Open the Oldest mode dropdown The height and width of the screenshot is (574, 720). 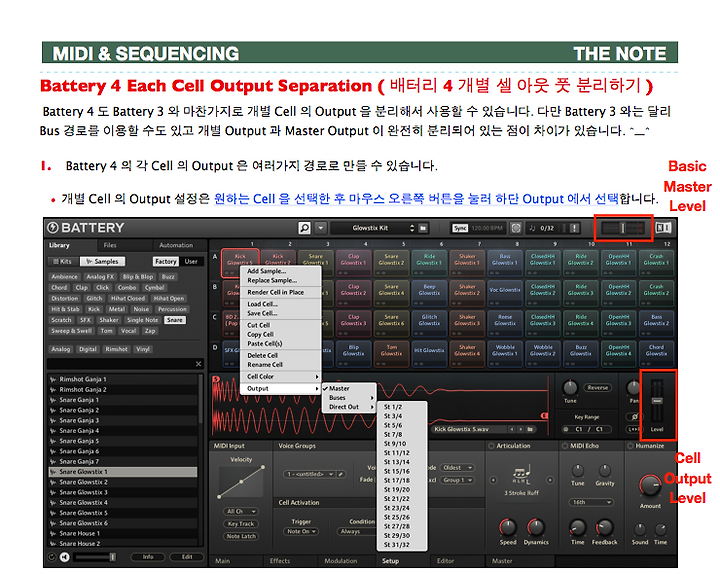[457, 467]
